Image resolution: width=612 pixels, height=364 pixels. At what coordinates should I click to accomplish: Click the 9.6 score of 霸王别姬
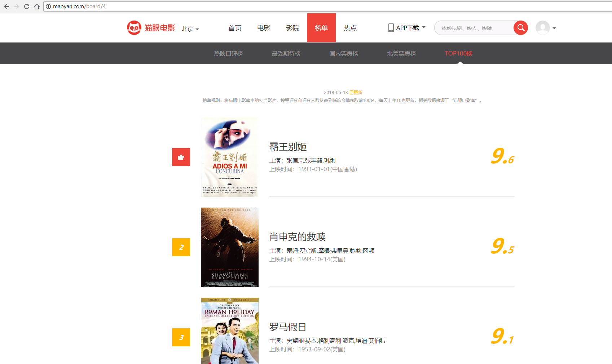coord(502,156)
